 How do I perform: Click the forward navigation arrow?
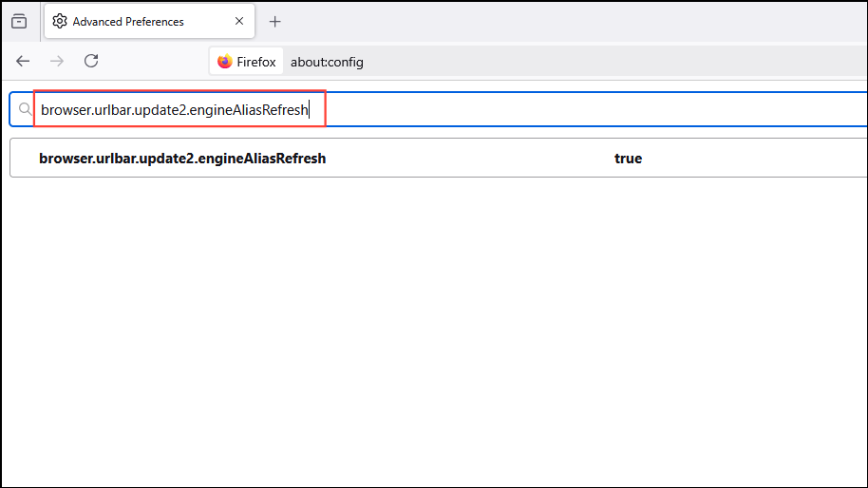[x=57, y=62]
